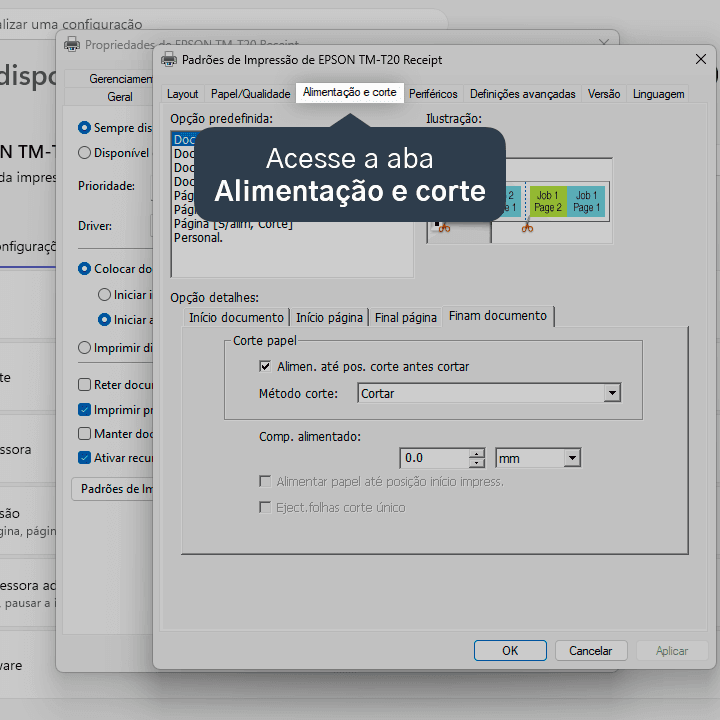
Task: Choose the selected Iniciar a… radio option
Action: pos(104,319)
